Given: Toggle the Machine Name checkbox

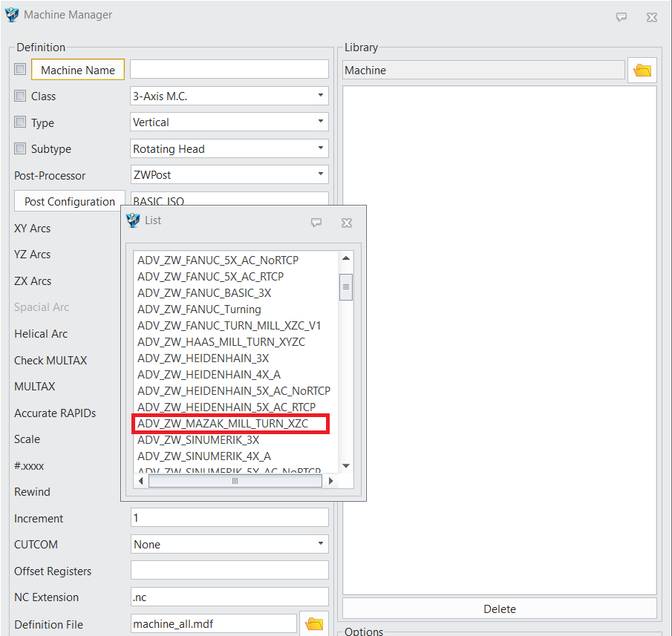Looking at the screenshot, I should [x=20, y=70].
